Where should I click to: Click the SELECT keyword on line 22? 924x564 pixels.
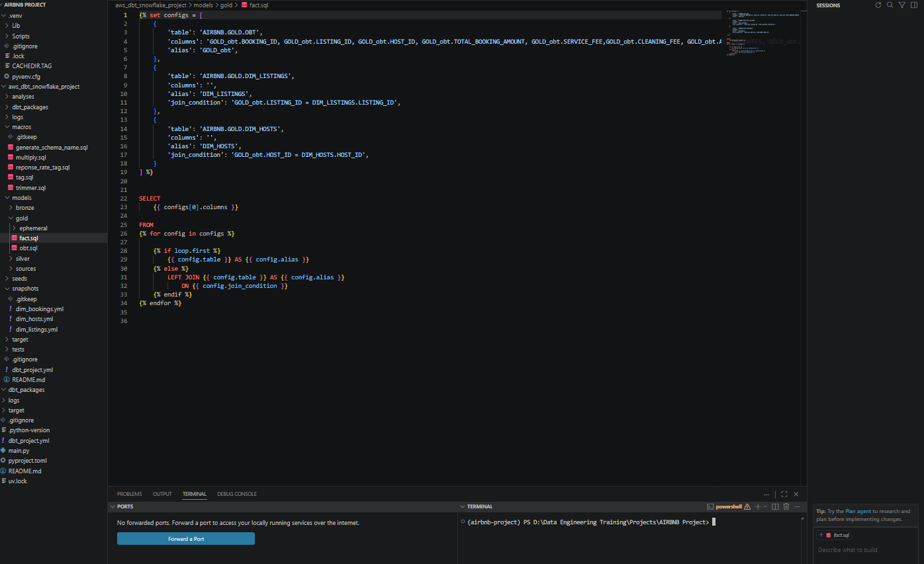coord(150,199)
